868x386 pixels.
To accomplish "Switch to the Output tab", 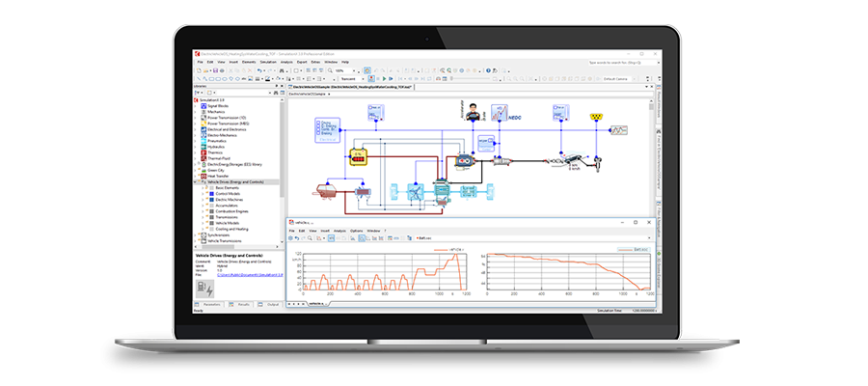I will point(270,304).
